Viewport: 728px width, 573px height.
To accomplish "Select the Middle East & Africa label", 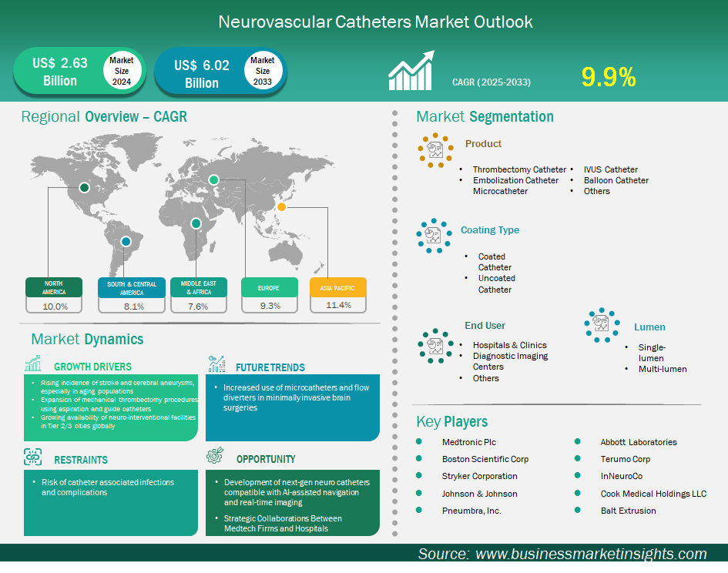I will [x=199, y=287].
